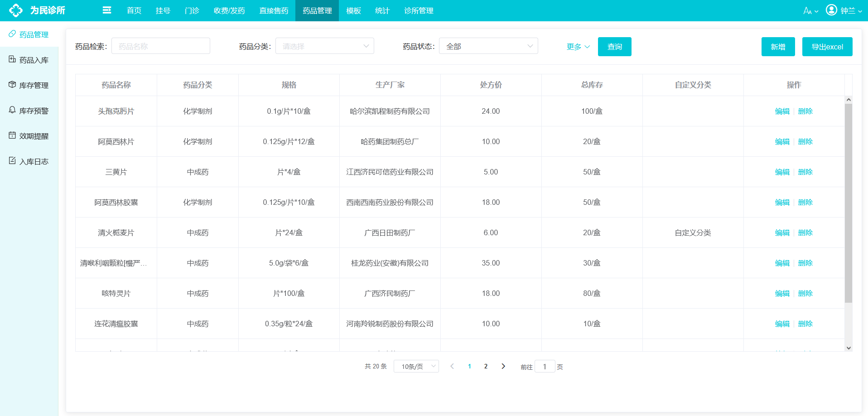
Task: Click the 哈药集团制药总厂 manufacturer cell
Action: point(390,141)
